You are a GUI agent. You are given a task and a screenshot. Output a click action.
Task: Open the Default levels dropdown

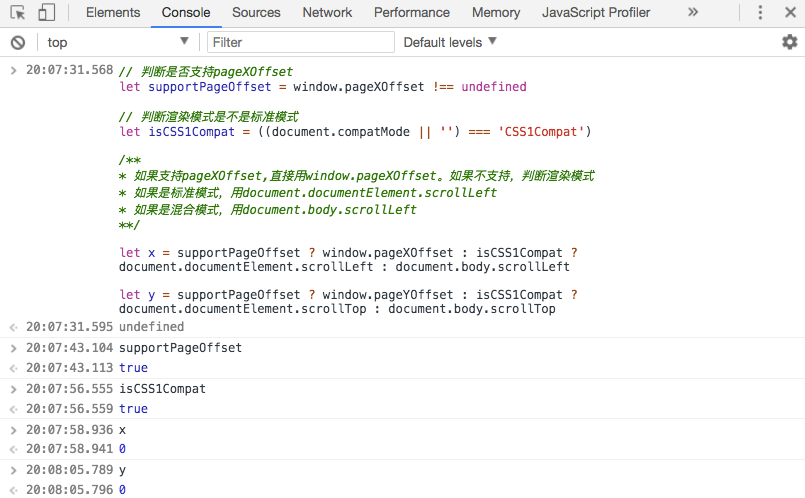(450, 42)
